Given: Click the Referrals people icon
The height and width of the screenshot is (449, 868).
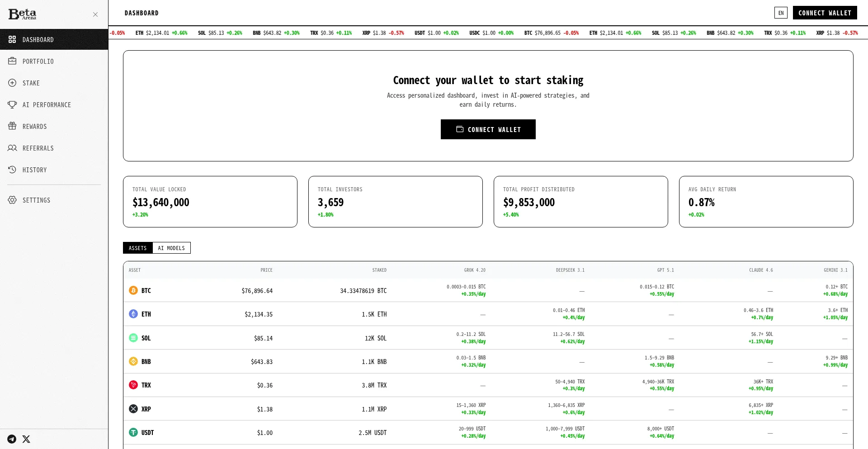Looking at the screenshot, I should pos(12,148).
